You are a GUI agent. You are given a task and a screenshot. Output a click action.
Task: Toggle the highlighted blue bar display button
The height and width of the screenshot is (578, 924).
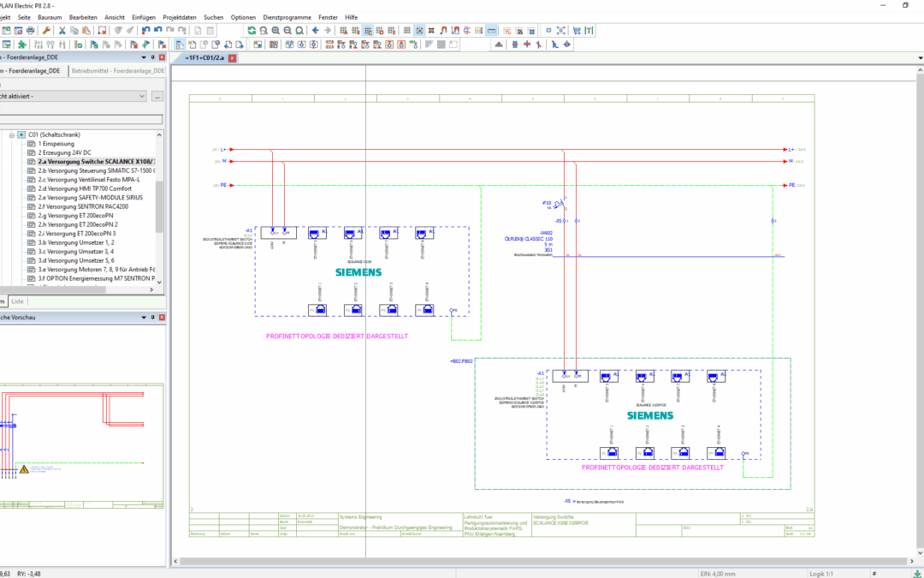click(491, 31)
